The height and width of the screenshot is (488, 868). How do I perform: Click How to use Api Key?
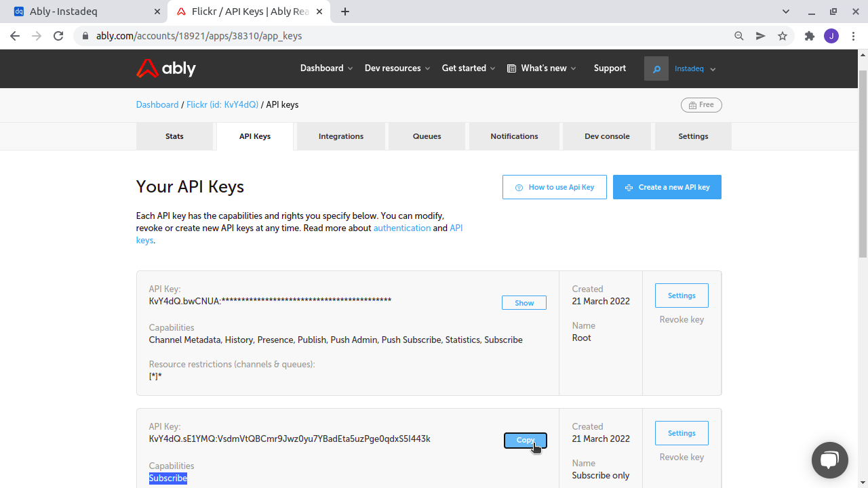click(x=555, y=187)
